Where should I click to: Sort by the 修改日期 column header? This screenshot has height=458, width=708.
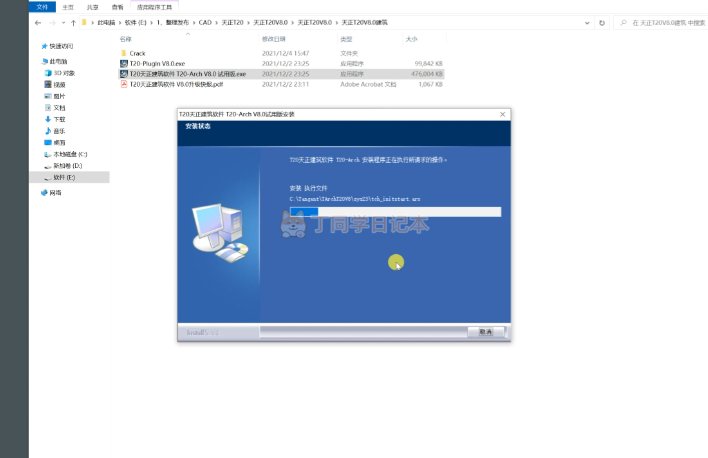274,39
